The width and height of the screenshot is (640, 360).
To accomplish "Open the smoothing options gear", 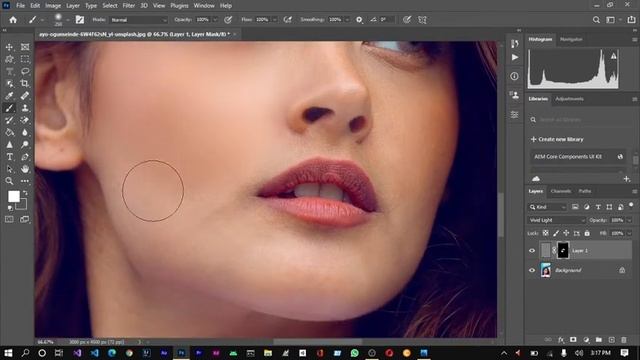I will tap(359, 20).
